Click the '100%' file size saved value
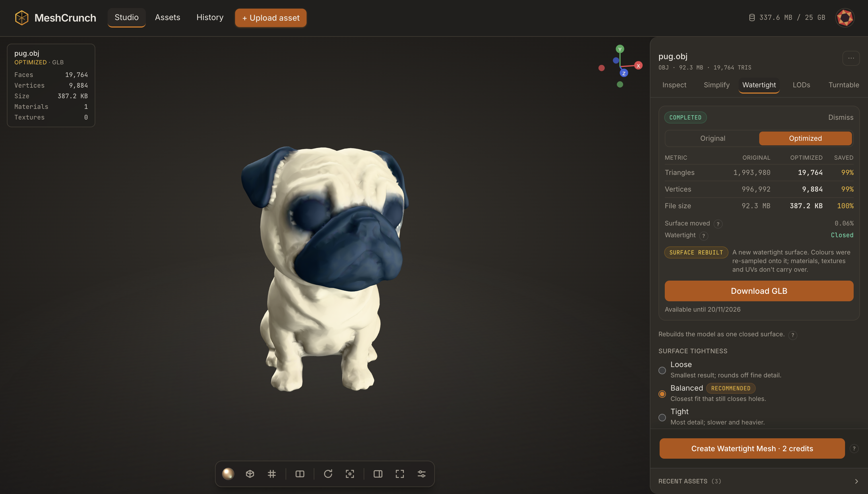 pyautogui.click(x=845, y=206)
